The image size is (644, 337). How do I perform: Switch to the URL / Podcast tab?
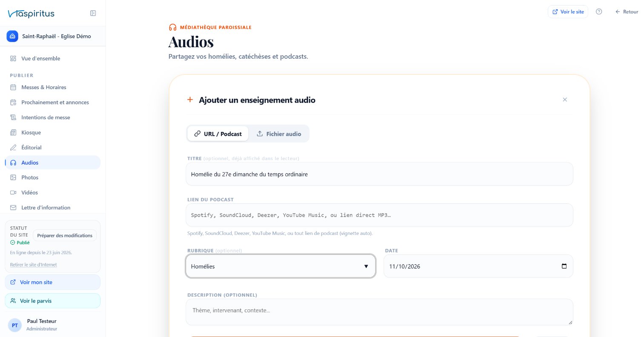click(x=218, y=134)
